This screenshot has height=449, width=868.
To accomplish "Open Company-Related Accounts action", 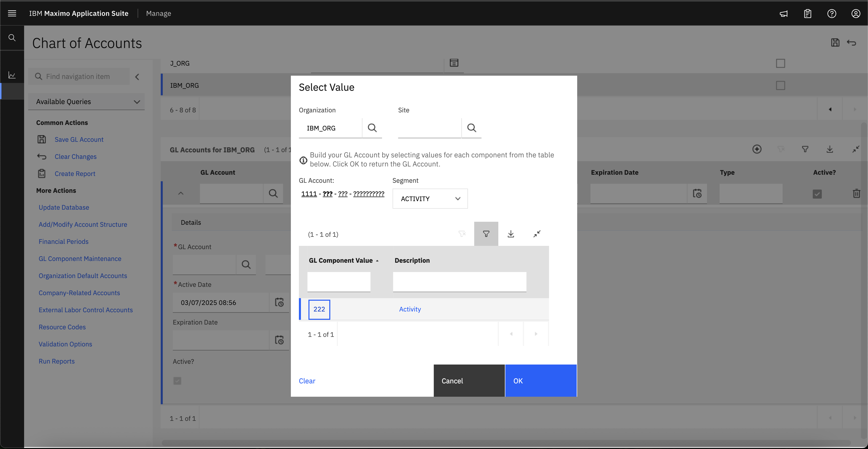I will 79,293.
